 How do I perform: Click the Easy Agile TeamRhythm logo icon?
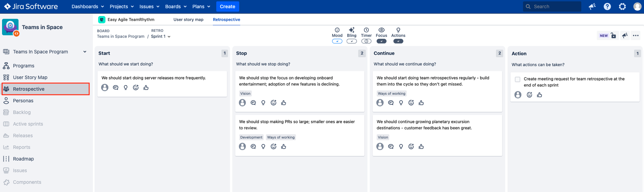click(x=102, y=20)
